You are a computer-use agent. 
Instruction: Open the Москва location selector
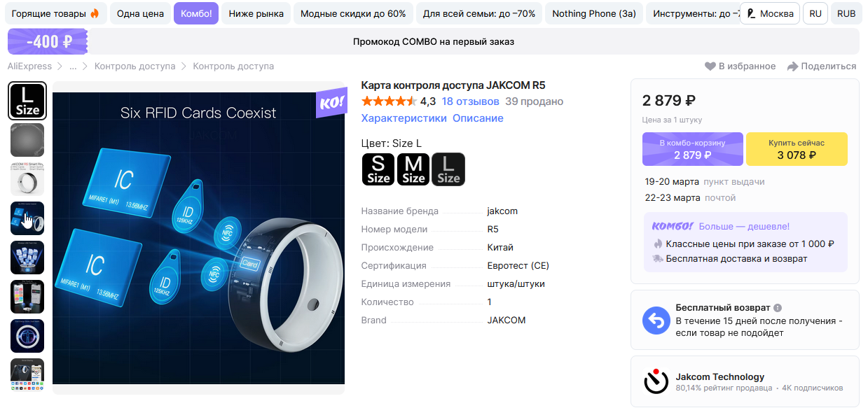pos(770,13)
